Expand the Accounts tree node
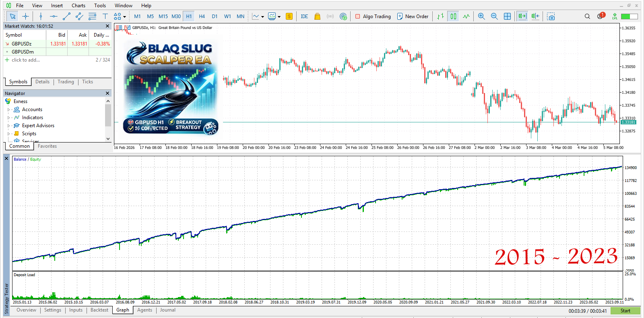 pos(9,109)
